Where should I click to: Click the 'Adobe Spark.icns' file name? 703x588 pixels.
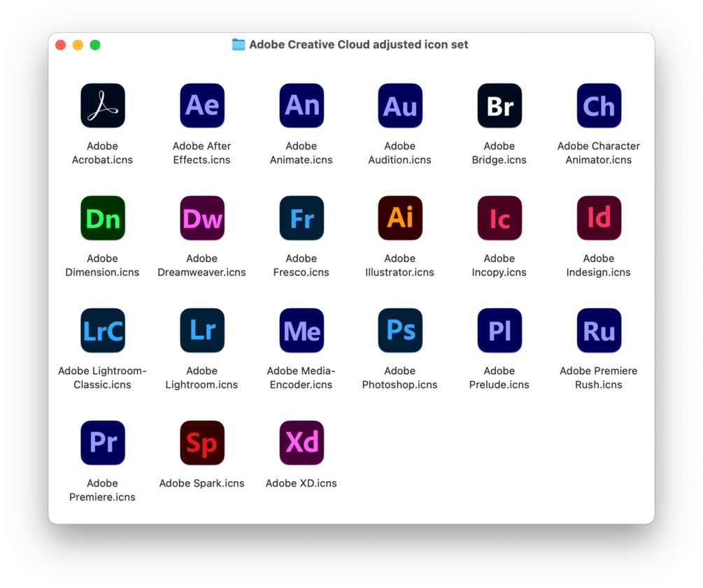click(x=201, y=483)
